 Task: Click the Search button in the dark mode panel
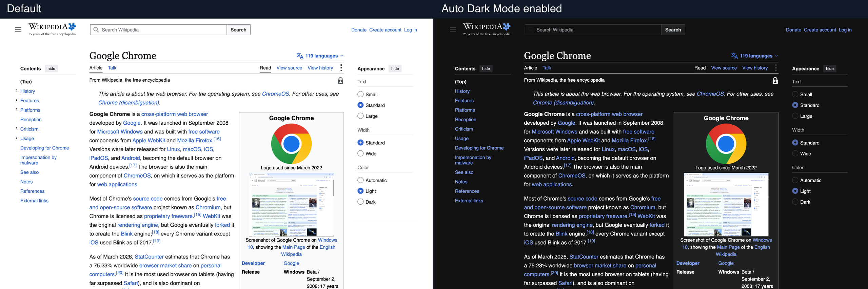click(673, 30)
